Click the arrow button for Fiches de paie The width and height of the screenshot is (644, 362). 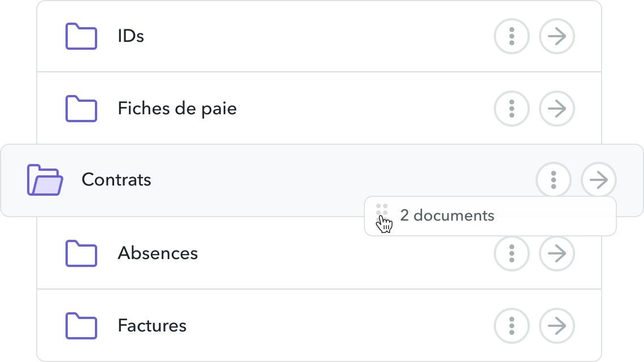557,109
